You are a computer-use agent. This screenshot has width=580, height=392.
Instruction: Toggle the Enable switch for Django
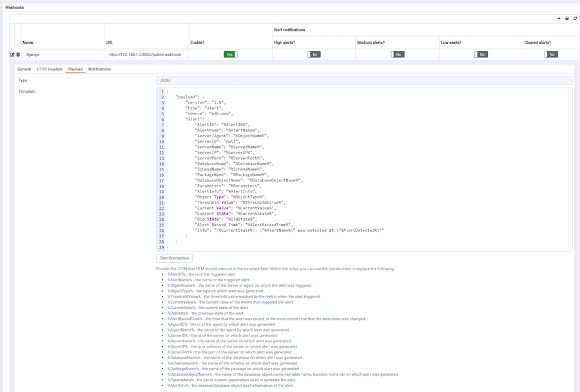(x=231, y=54)
